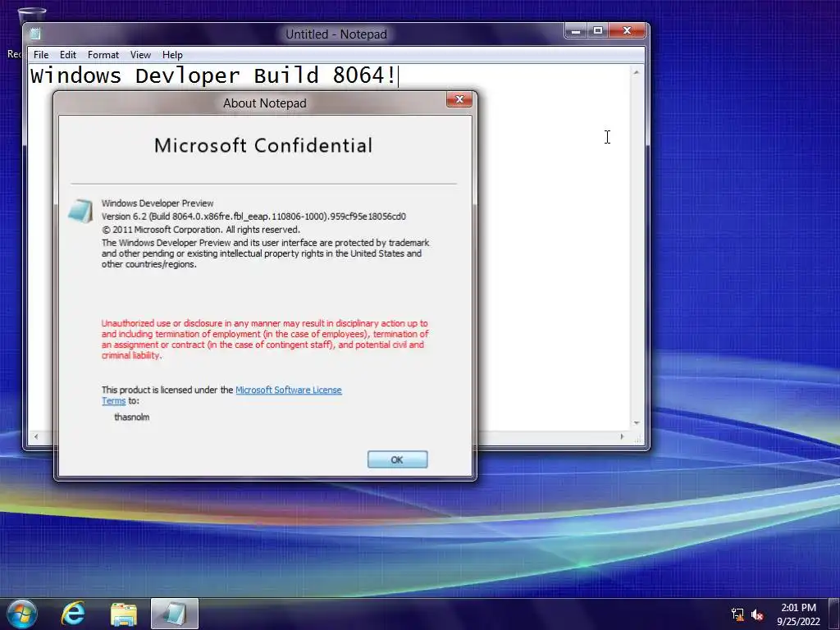Click the 'Windows Developer Preview' label
The height and width of the screenshot is (630, 840).
pyautogui.click(x=157, y=203)
